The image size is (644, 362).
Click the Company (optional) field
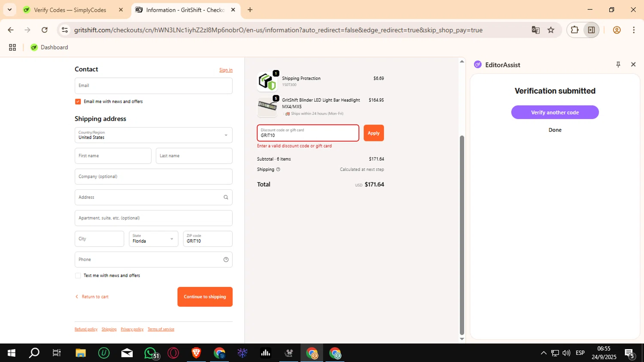pos(154,176)
